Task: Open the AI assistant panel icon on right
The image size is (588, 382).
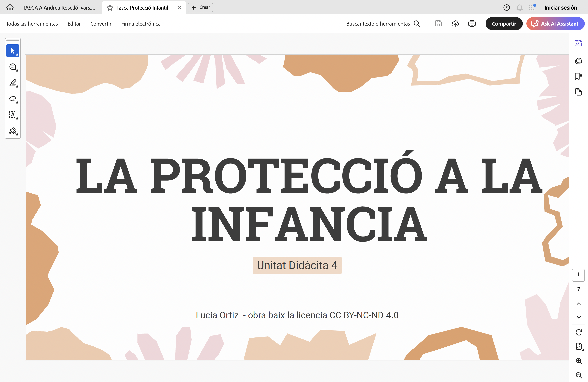Action: coord(578,43)
